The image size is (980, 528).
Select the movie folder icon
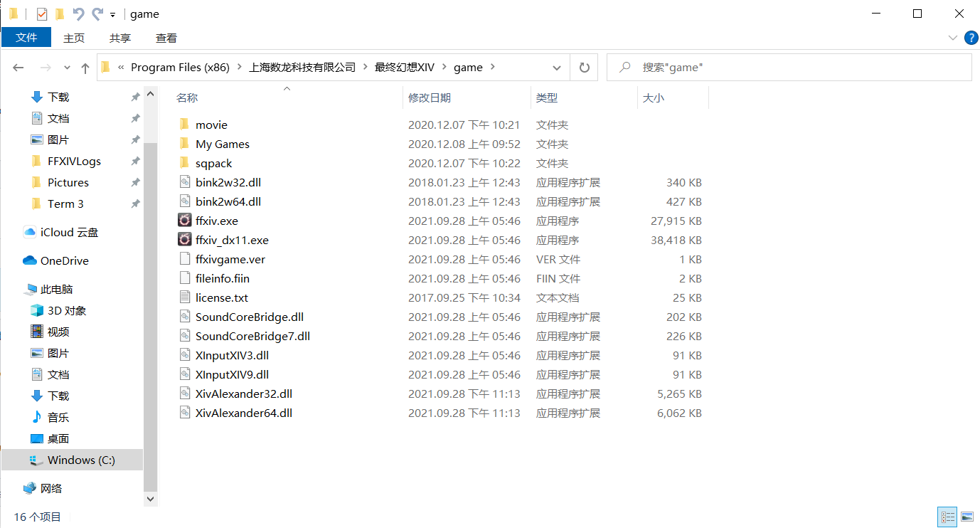184,125
